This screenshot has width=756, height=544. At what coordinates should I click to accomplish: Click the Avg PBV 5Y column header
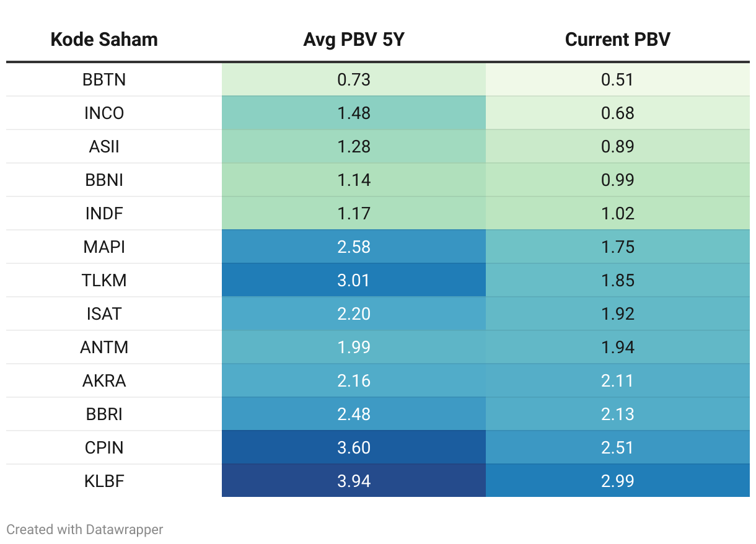point(354,40)
